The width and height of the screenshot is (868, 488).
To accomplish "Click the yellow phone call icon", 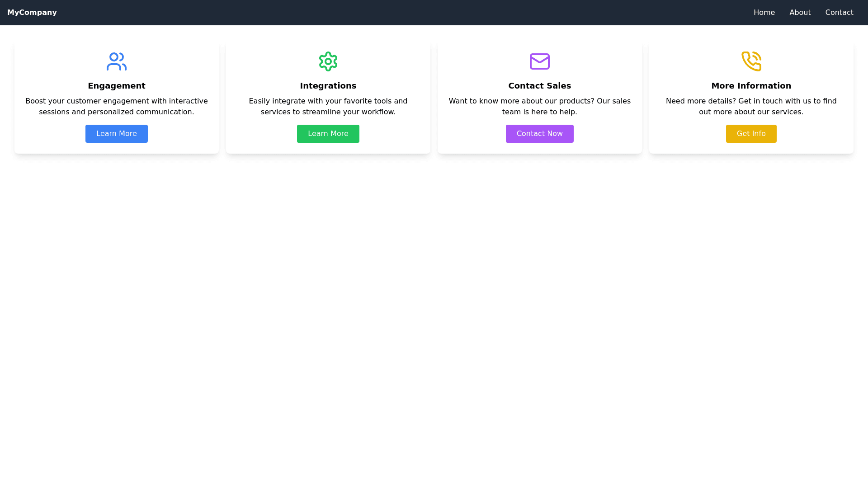I will (751, 61).
